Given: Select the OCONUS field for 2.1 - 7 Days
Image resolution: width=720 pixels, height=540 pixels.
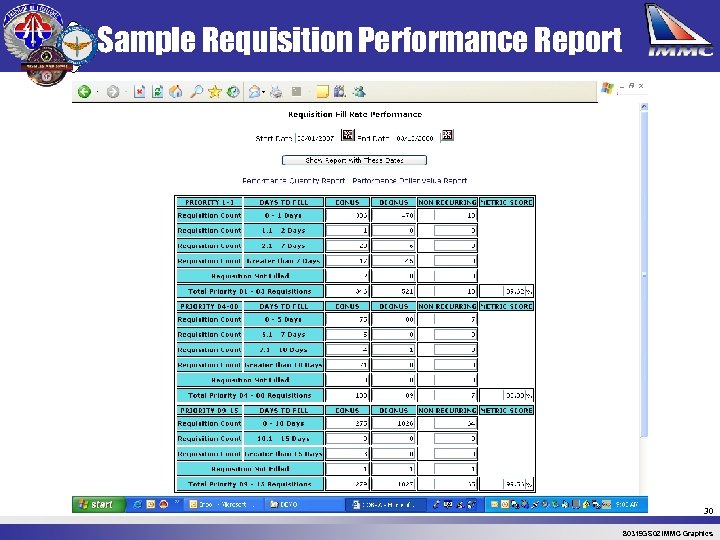Looking at the screenshot, I should [x=394, y=246].
